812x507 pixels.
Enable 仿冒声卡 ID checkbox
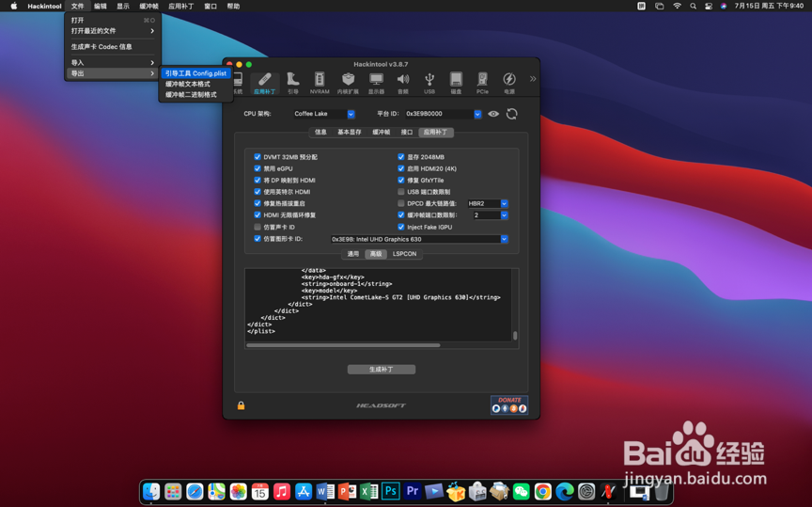point(258,227)
